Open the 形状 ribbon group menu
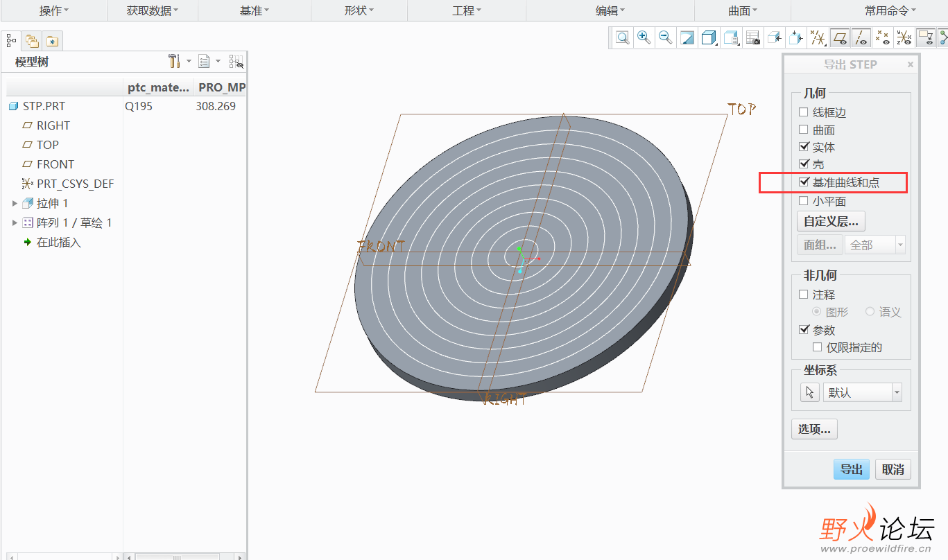The width and height of the screenshot is (948, 560). 359,10
